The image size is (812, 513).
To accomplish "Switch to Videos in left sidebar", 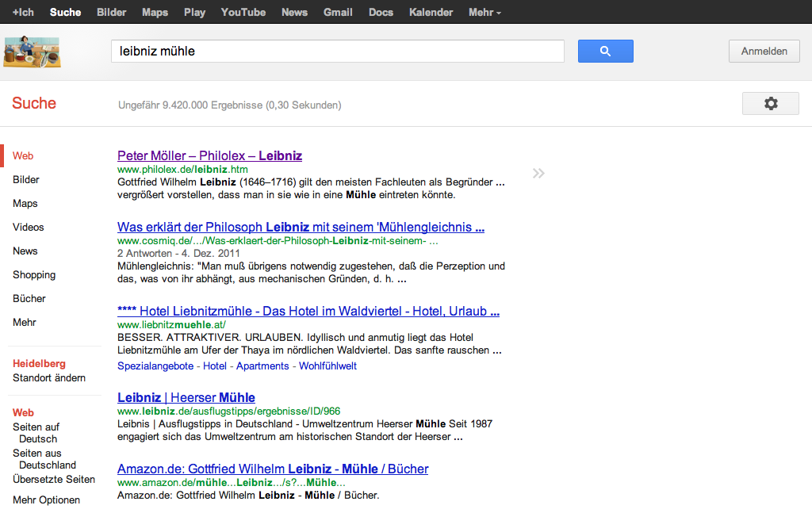I will click(x=28, y=228).
